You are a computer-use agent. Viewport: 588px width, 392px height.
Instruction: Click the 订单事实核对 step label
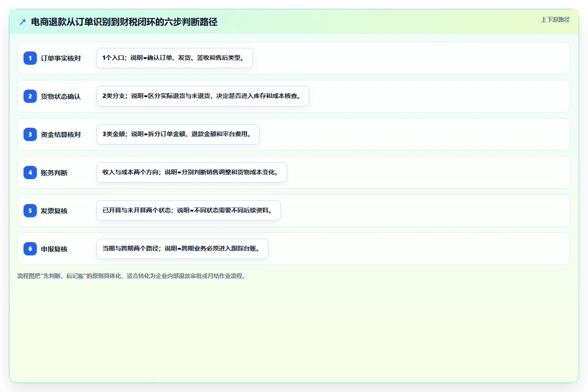point(61,59)
